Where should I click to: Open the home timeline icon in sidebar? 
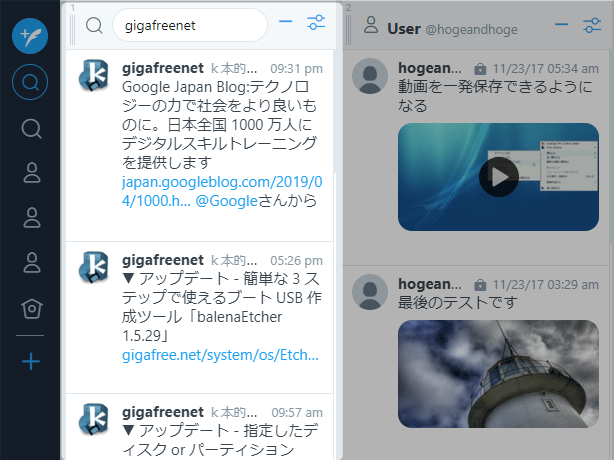[x=31, y=308]
